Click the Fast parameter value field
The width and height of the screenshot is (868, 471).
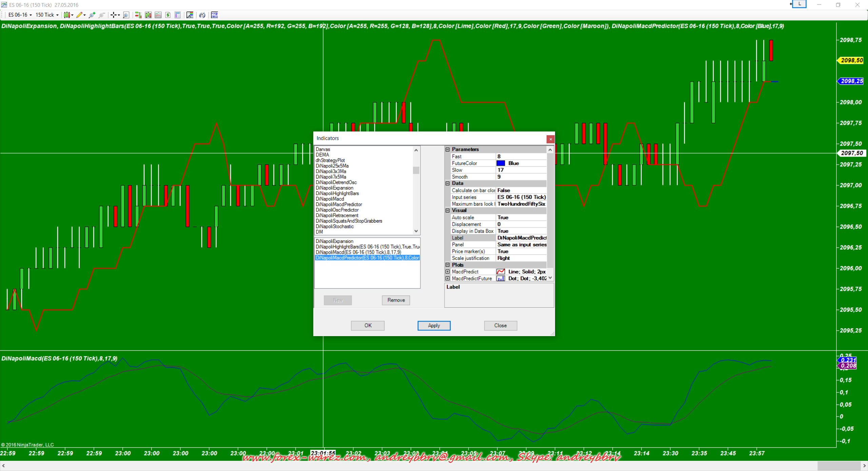tap(521, 157)
